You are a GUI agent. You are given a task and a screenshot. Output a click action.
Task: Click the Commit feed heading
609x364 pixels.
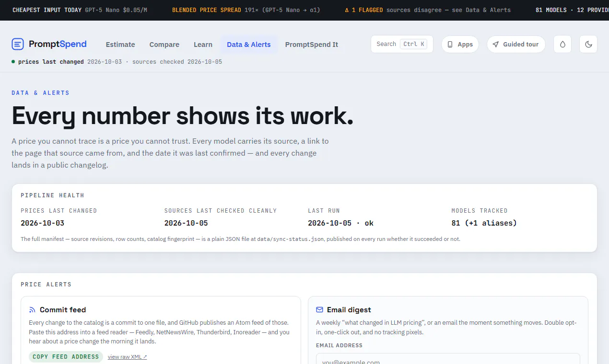63,310
